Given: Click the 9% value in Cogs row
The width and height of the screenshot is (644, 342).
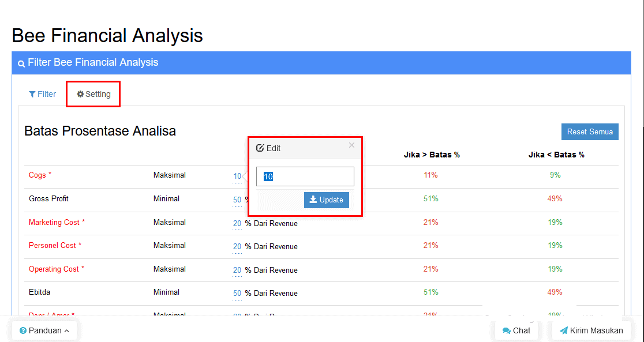Looking at the screenshot, I should point(555,175).
